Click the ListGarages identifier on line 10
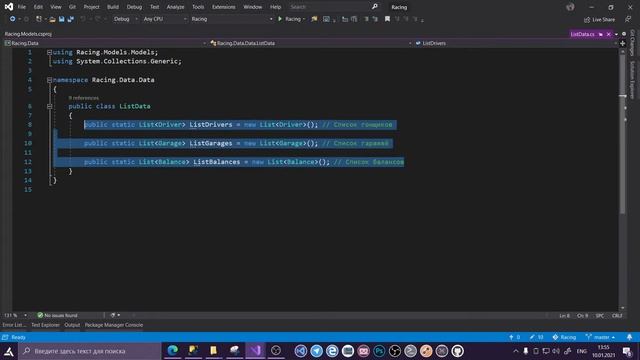Screen dimensions: 640x360 tap(211, 143)
